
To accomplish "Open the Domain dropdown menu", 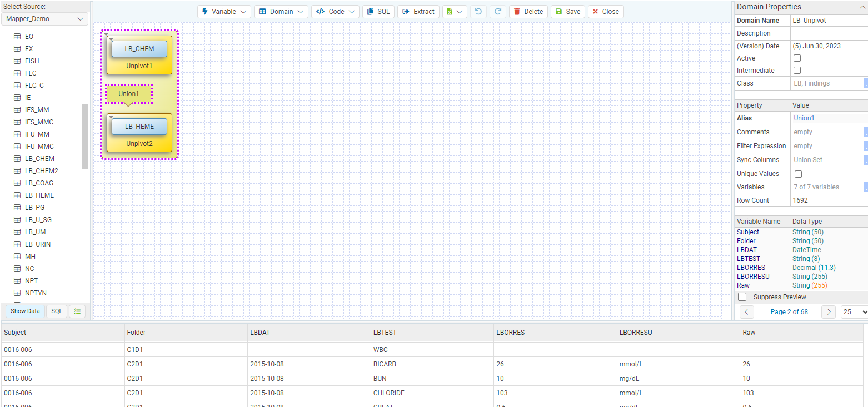I will pyautogui.click(x=281, y=12).
